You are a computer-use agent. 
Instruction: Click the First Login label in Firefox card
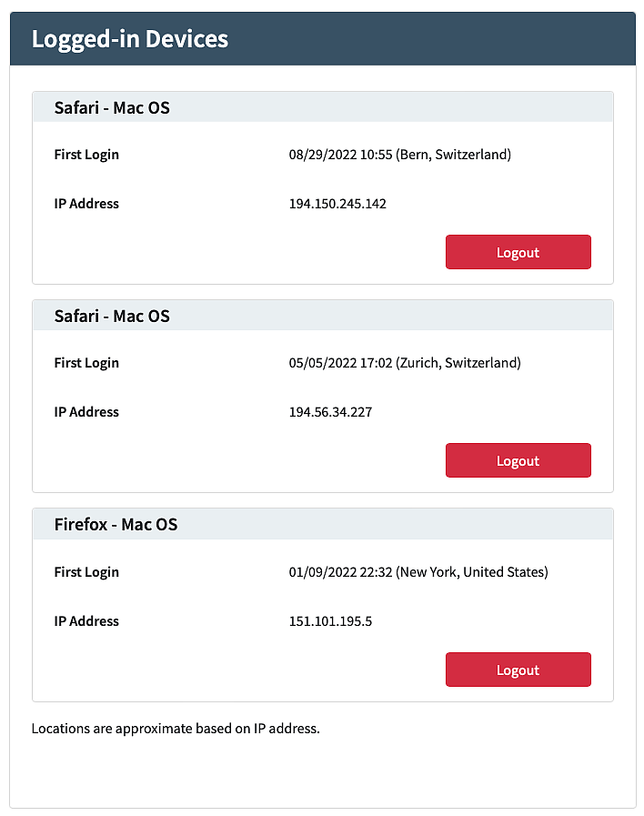click(86, 572)
